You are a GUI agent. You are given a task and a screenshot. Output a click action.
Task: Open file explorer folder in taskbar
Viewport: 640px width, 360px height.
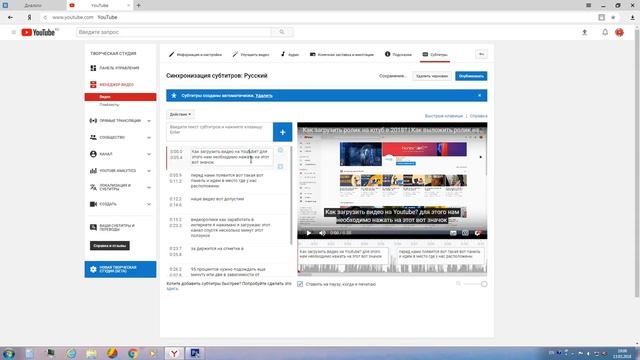click(x=91, y=353)
